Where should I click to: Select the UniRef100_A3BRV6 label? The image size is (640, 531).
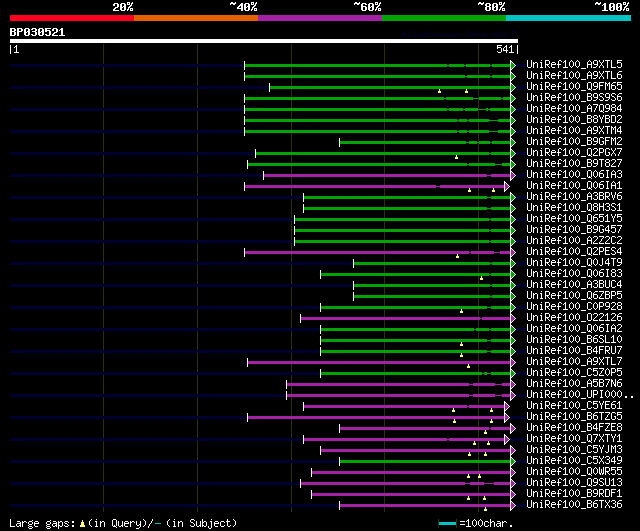coord(574,197)
